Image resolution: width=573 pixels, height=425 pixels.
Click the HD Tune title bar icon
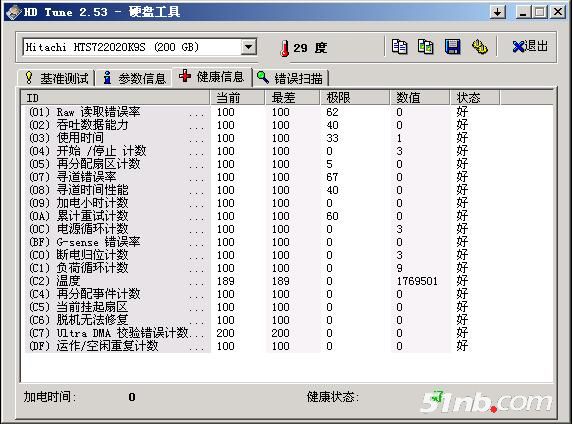tap(12, 12)
